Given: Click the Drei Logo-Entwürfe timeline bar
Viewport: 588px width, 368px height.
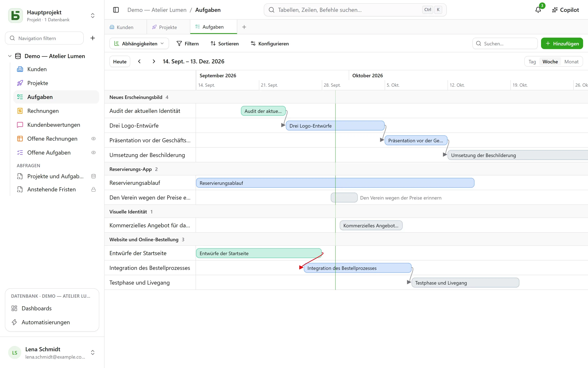Looking at the screenshot, I should (x=335, y=126).
